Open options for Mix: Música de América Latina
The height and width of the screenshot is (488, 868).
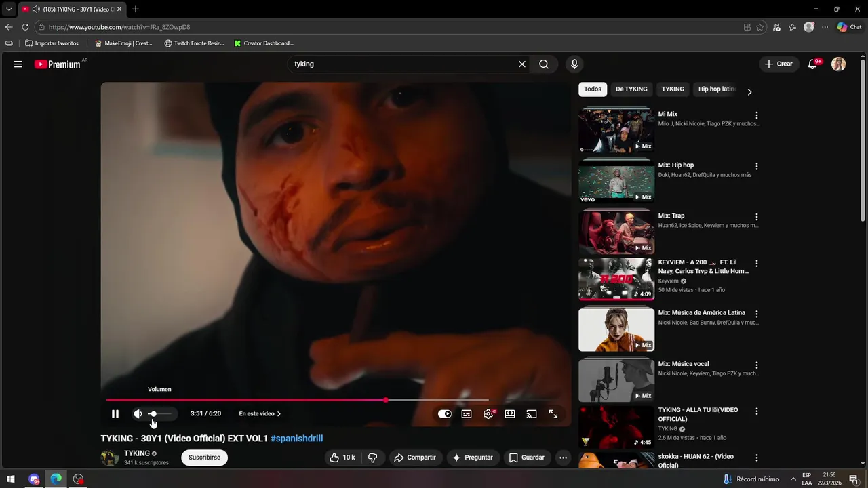[757, 314]
